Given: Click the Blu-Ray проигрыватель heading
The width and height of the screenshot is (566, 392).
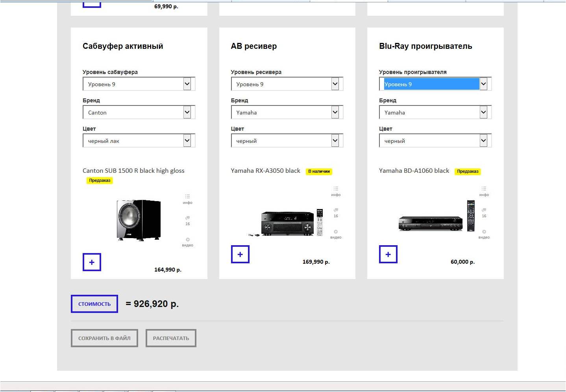Looking at the screenshot, I should pyautogui.click(x=425, y=46).
